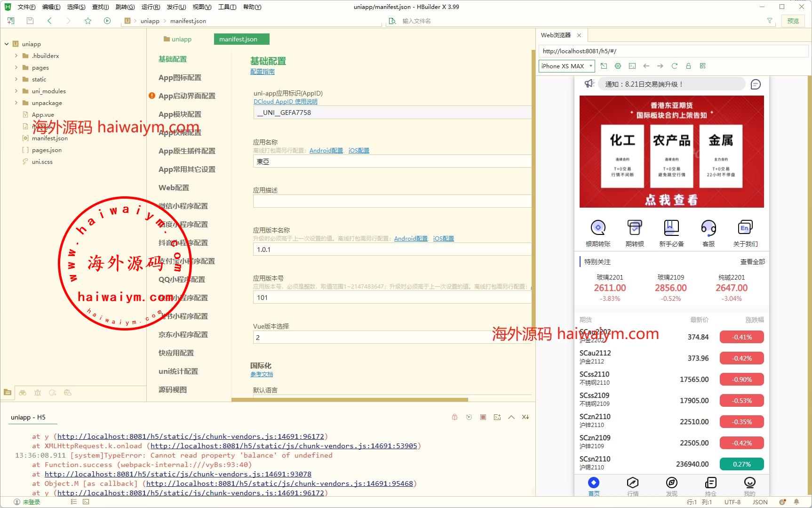Click the run button in the top toolbar
812x508 pixels.
point(107,21)
